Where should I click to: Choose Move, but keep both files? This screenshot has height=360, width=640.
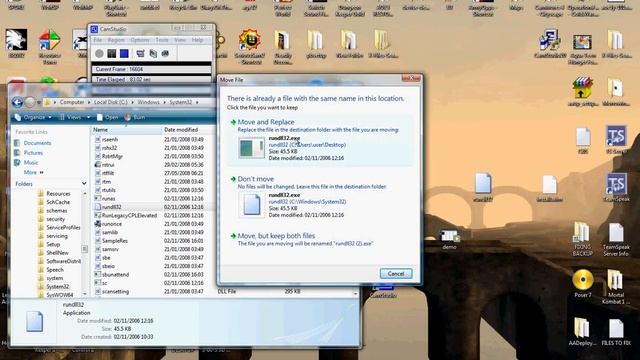320,240
